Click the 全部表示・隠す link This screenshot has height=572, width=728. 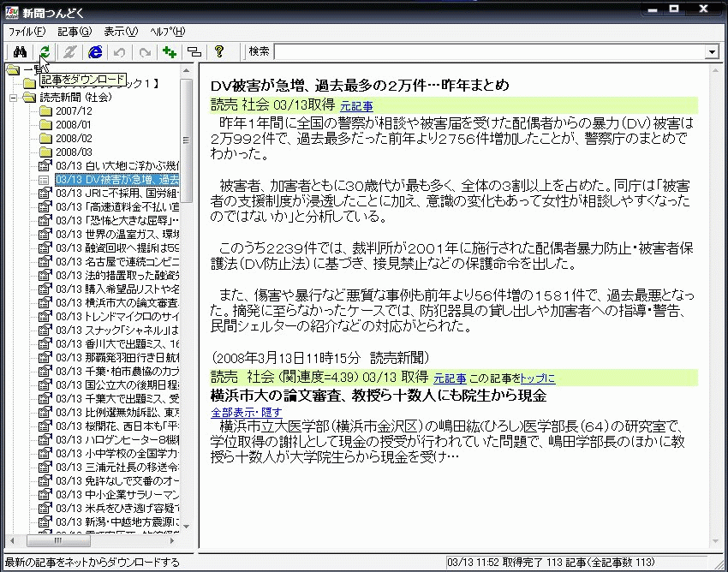246,412
